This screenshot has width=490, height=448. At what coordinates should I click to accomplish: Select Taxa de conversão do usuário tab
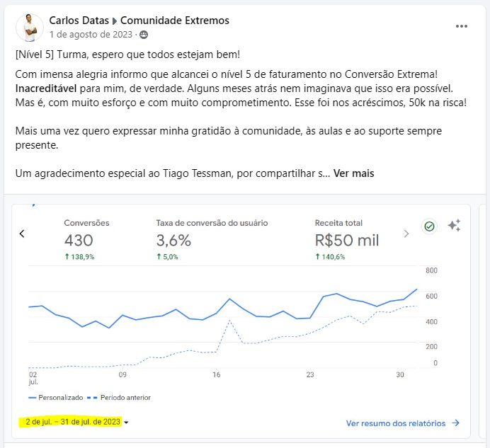[212, 240]
